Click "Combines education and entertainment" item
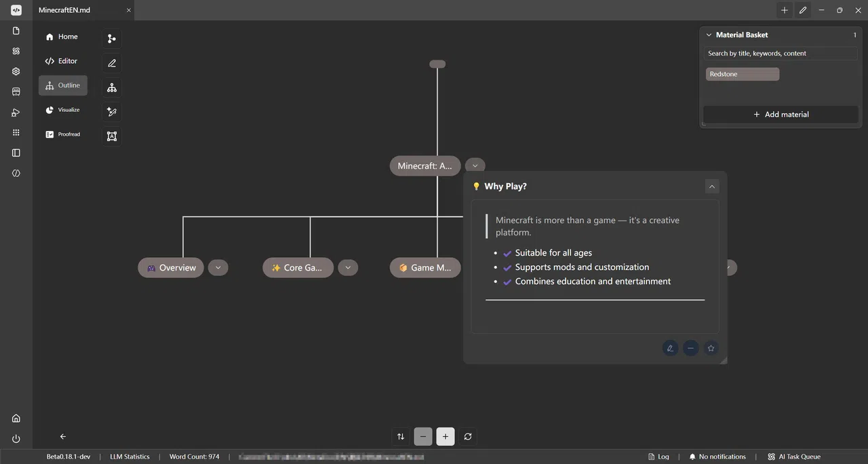Image resolution: width=868 pixels, height=464 pixels. coord(593,282)
